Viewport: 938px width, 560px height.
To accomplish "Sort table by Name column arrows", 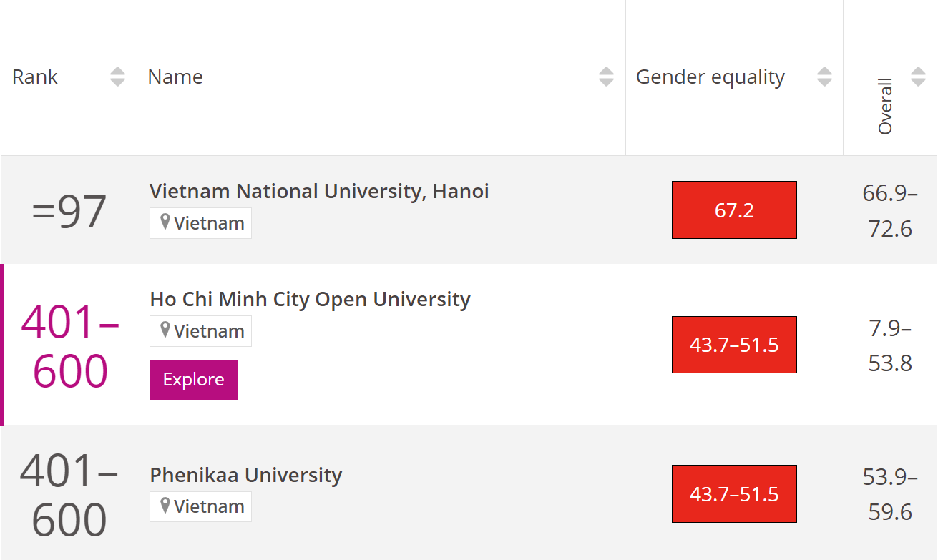I will [606, 77].
